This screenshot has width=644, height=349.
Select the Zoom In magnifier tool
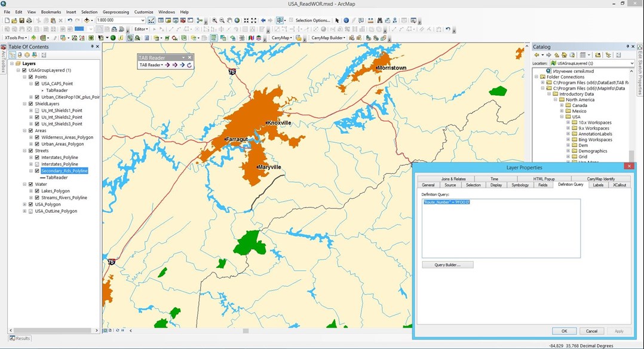(x=214, y=20)
